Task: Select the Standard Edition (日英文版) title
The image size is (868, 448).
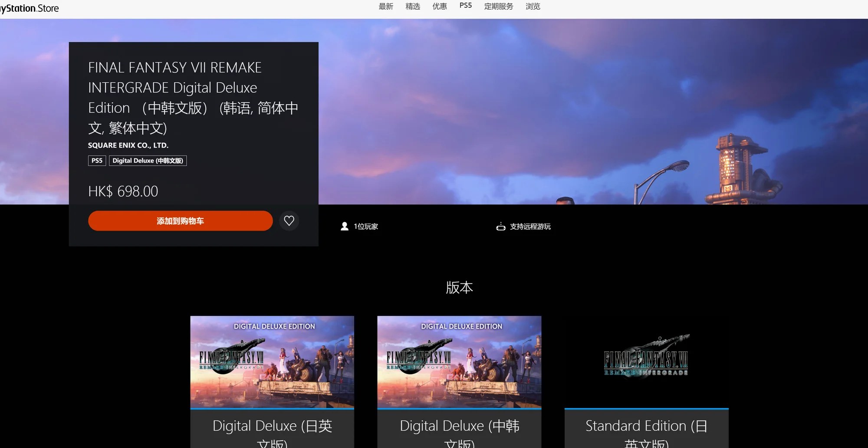Action: (647, 433)
